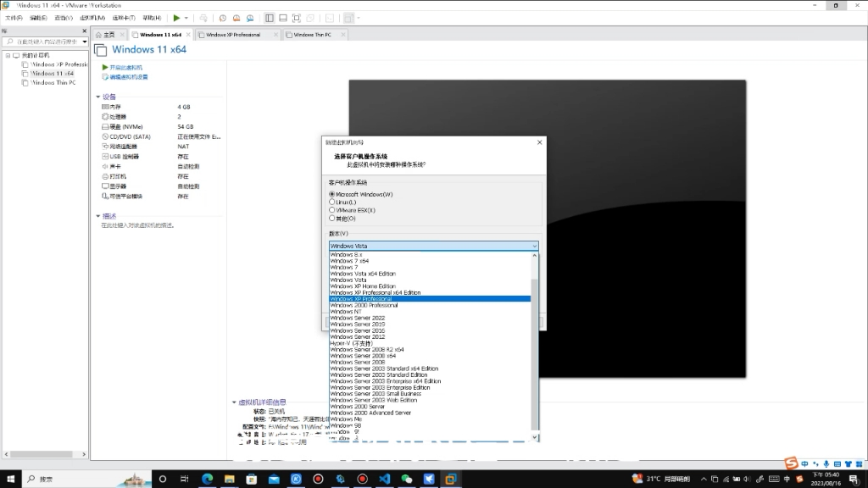The height and width of the screenshot is (488, 868).
Task: Collapse the 设备 devices section
Action: 100,96
